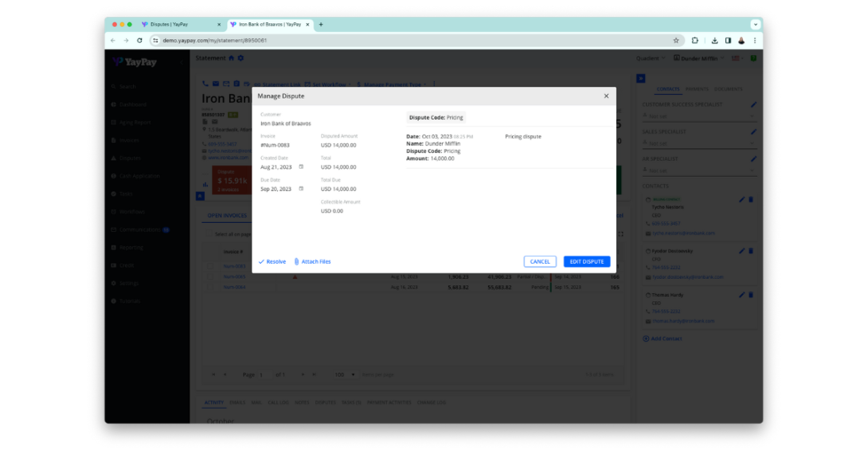This screenshot has width=868, height=454.
Task: Close the Disputes | YayPay browser tab
Action: click(219, 25)
